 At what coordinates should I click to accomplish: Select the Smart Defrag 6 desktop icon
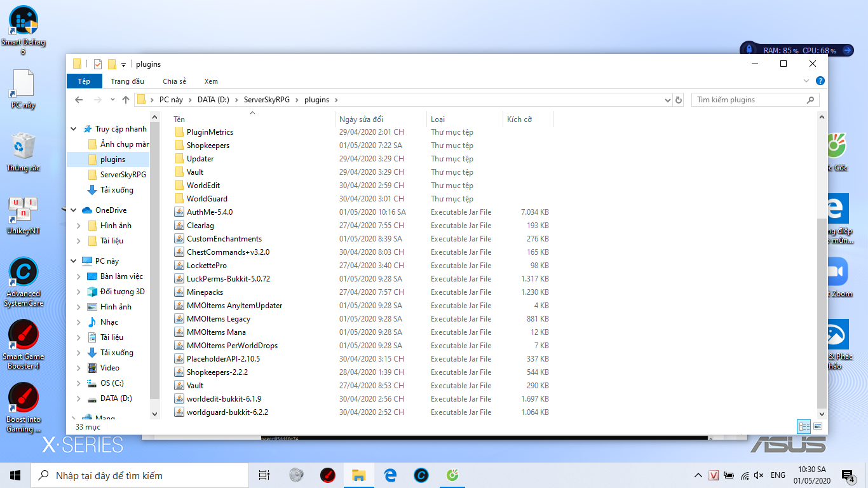24,29
